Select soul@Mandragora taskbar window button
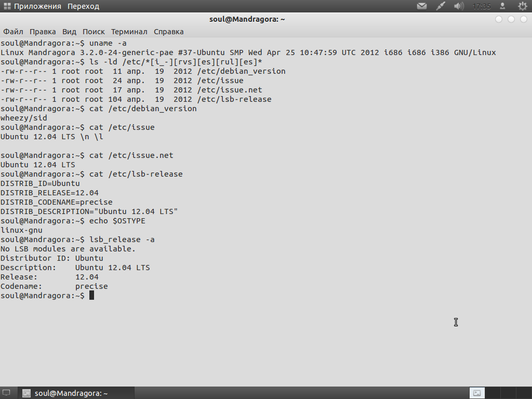 point(76,393)
